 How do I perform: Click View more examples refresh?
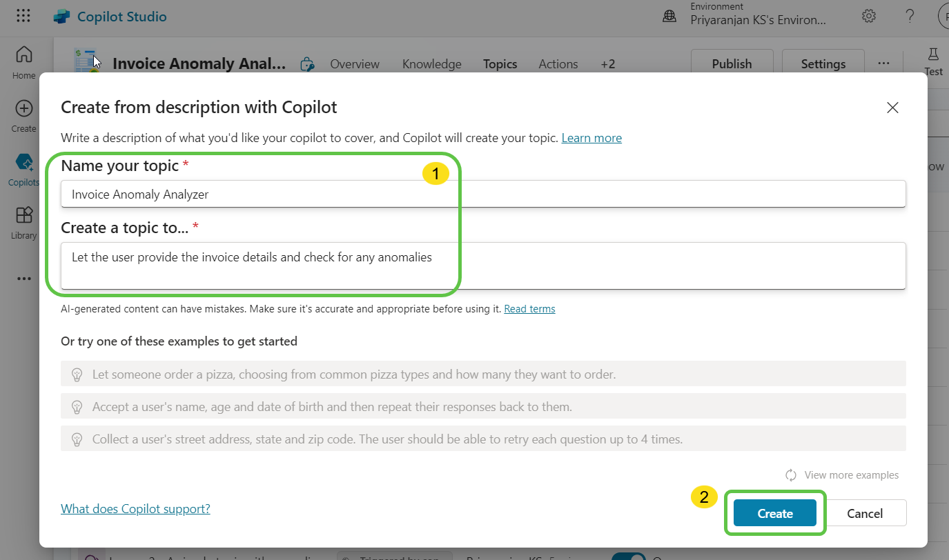(842, 475)
